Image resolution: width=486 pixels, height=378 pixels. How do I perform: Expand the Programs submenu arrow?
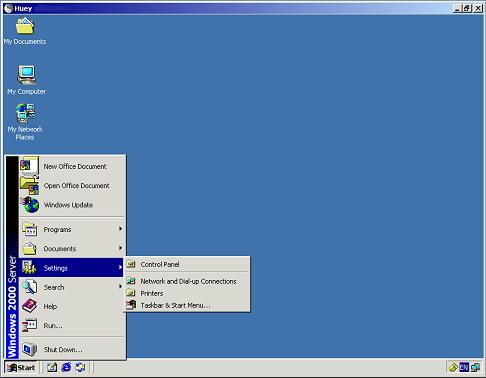(x=120, y=229)
